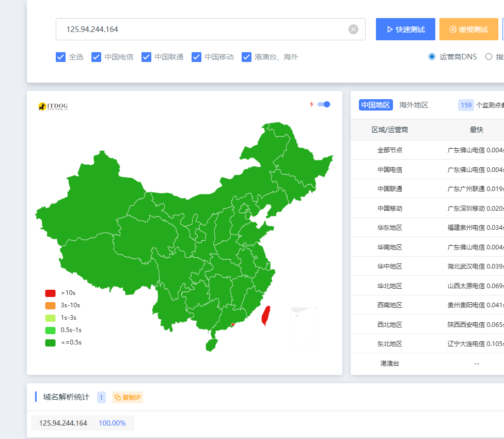Click the 复制IP button

127,398
